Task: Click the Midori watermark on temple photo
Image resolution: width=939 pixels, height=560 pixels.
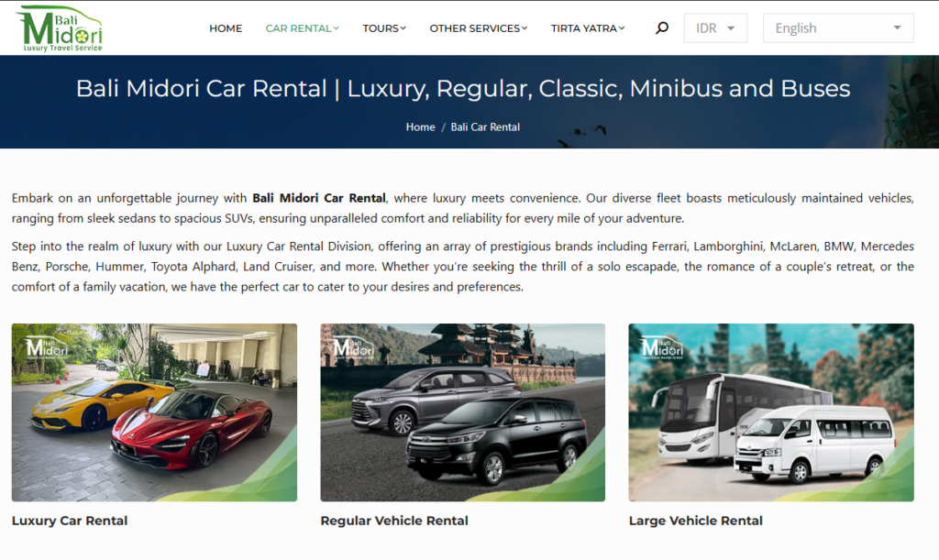Action: point(353,347)
